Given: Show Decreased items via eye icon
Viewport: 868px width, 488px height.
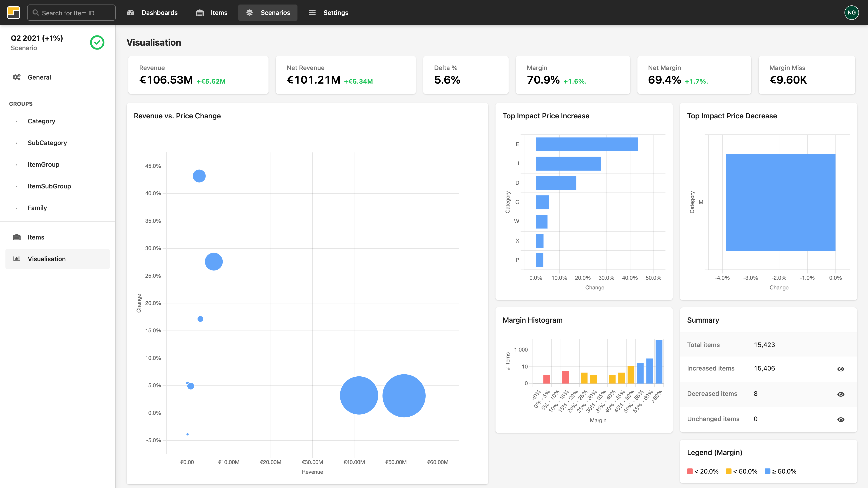Looking at the screenshot, I should [841, 394].
